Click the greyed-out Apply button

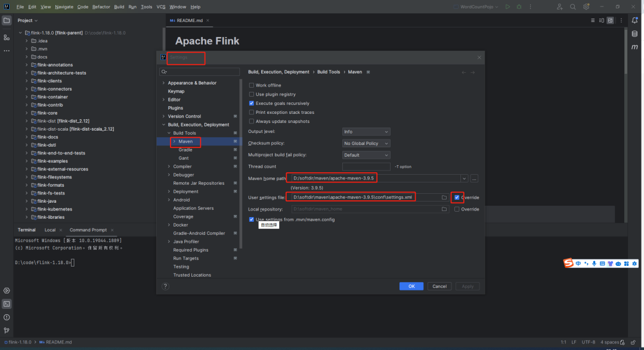click(467, 286)
